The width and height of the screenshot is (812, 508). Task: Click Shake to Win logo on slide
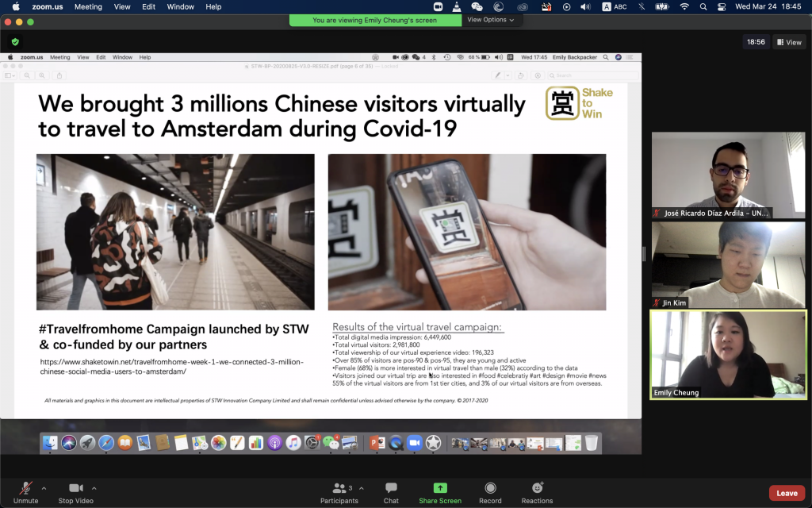[x=580, y=103]
